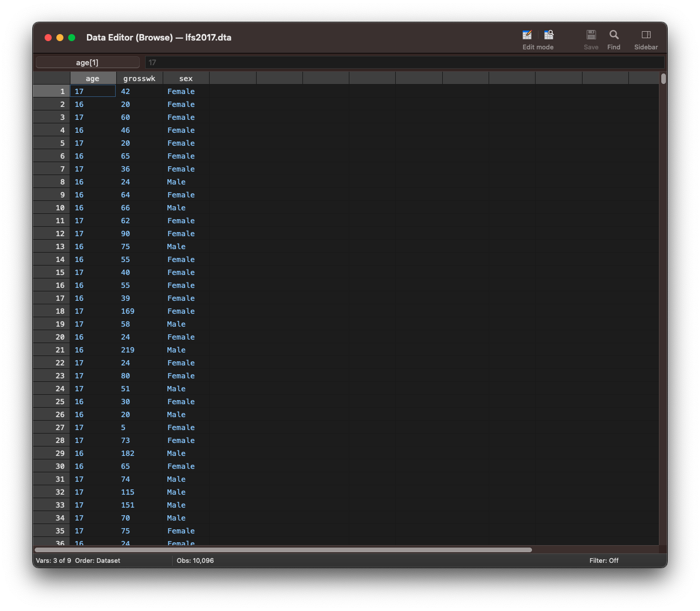
Task: Click the green zoom window button
Action: coord(72,38)
